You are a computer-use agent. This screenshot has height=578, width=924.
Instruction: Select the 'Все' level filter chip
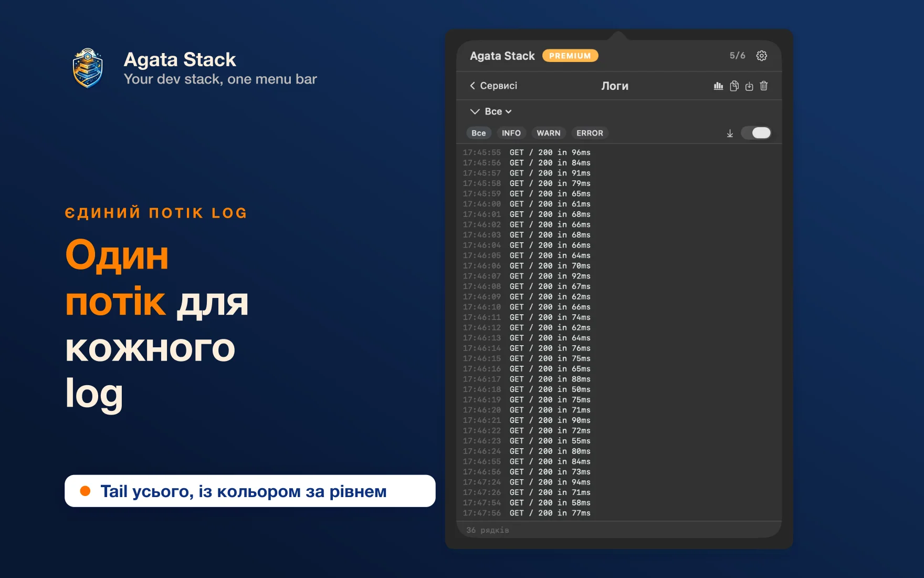pyautogui.click(x=479, y=133)
